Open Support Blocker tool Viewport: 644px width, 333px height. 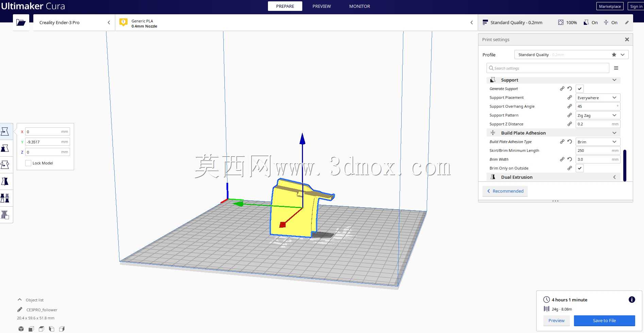point(5,215)
